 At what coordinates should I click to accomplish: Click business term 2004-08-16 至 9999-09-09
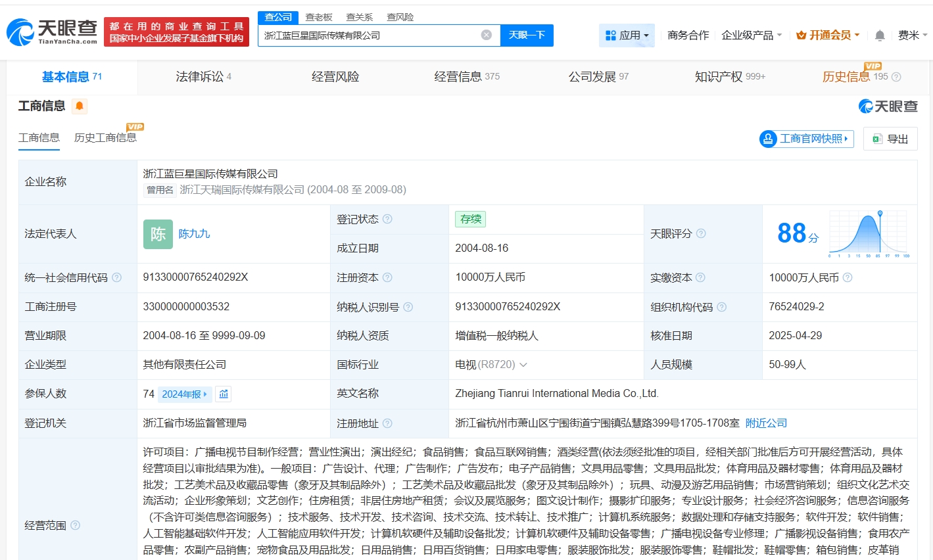pos(204,336)
